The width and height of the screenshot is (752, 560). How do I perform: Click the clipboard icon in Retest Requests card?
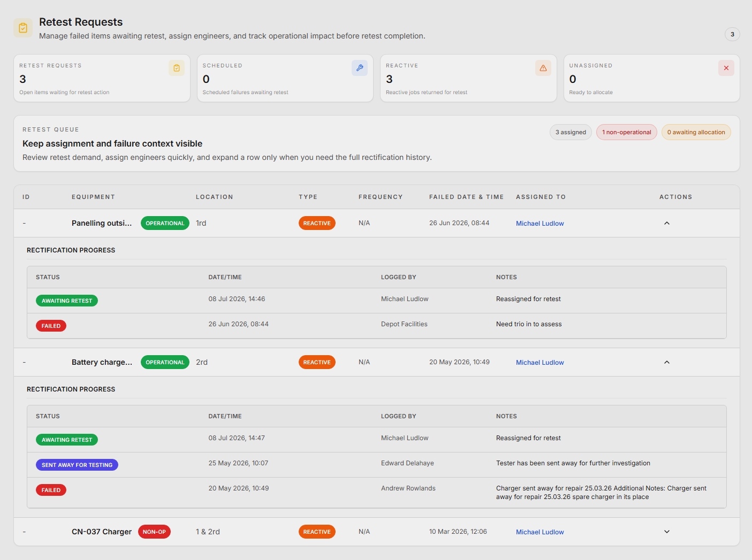tap(177, 68)
